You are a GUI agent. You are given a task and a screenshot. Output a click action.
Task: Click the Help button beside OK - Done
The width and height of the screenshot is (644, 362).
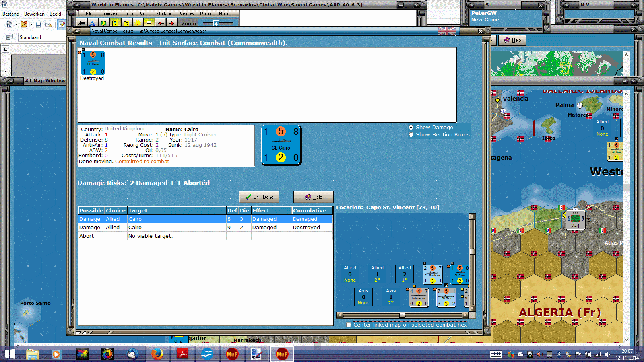[314, 197]
